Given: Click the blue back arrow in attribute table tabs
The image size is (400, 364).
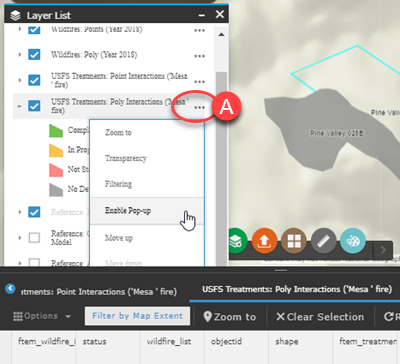Looking at the screenshot, I should (x=10, y=288).
